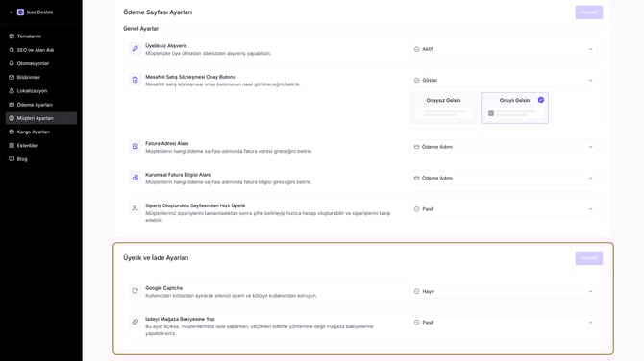The height and width of the screenshot is (361, 644).
Task: Click the İadeyi Mağaza Bakiyesine Yap icon
Action: pyautogui.click(x=136, y=322)
